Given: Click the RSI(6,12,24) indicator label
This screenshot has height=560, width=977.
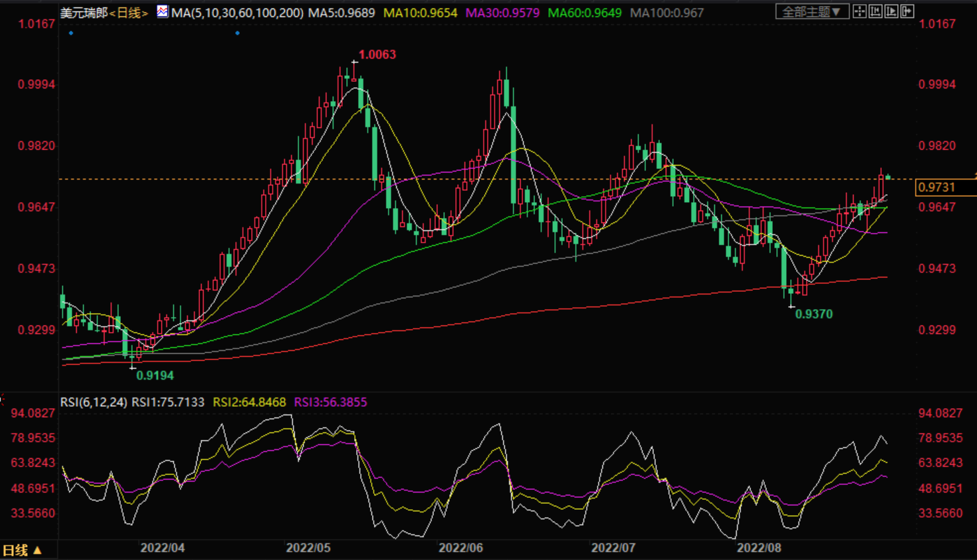Looking at the screenshot, I should point(93,402).
